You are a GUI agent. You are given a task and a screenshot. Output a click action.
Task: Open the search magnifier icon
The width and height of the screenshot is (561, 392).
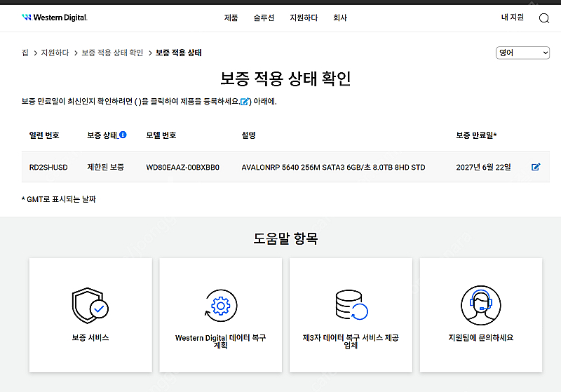pyautogui.click(x=544, y=18)
